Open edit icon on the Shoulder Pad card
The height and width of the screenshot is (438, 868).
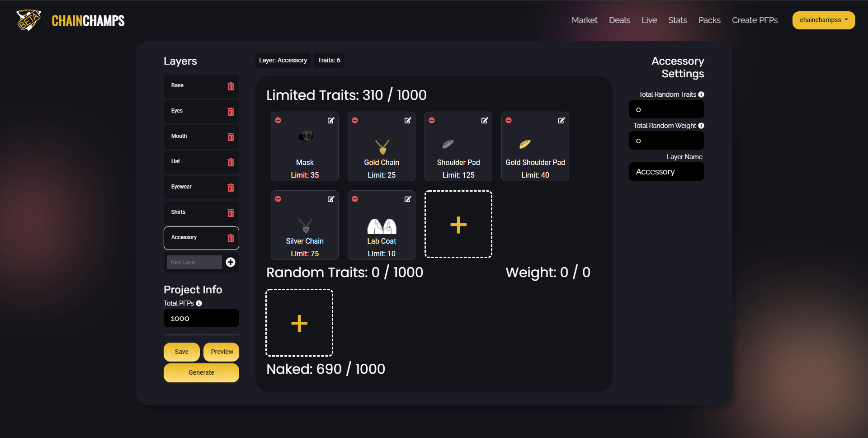click(x=485, y=120)
